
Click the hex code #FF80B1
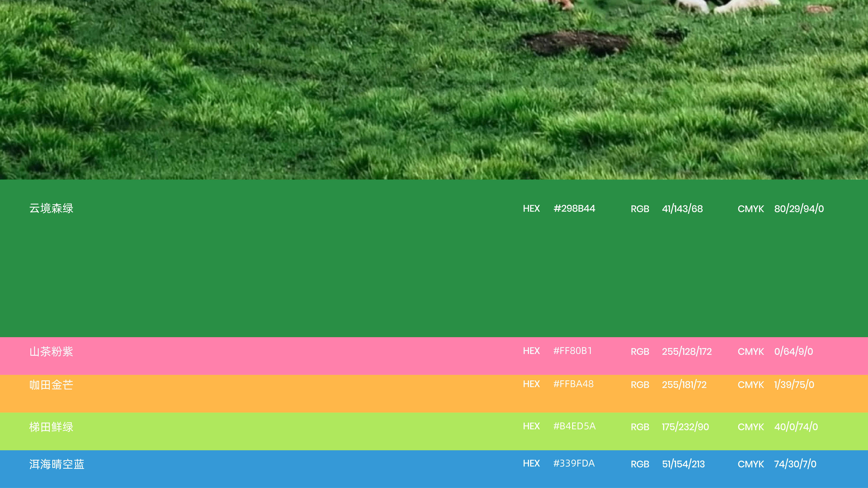click(572, 351)
